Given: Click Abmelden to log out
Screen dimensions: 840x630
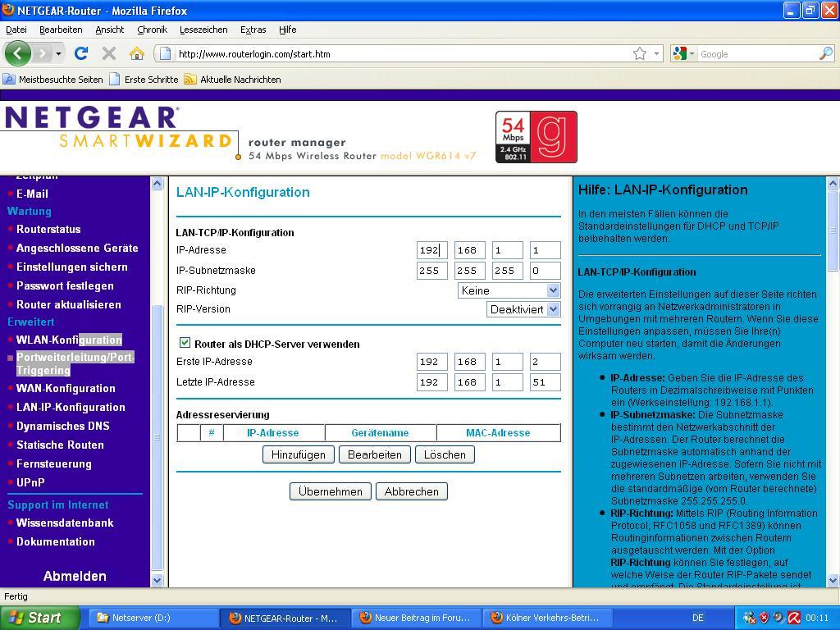Looking at the screenshot, I should pos(75,576).
